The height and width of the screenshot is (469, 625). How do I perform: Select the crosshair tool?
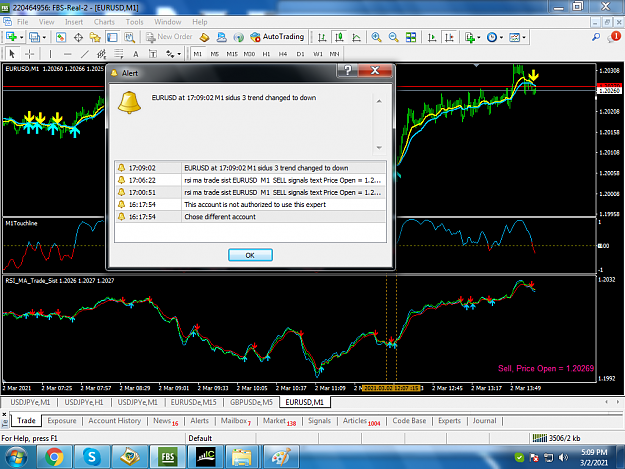click(29, 54)
